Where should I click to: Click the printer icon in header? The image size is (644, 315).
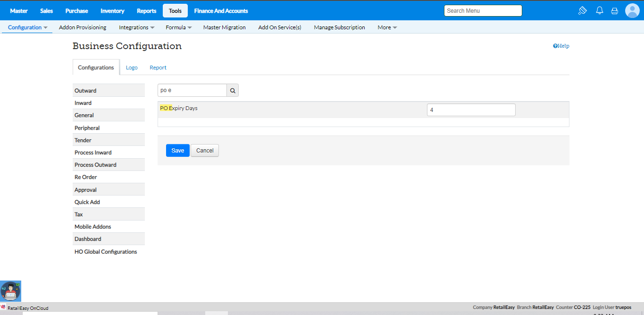coord(614,11)
